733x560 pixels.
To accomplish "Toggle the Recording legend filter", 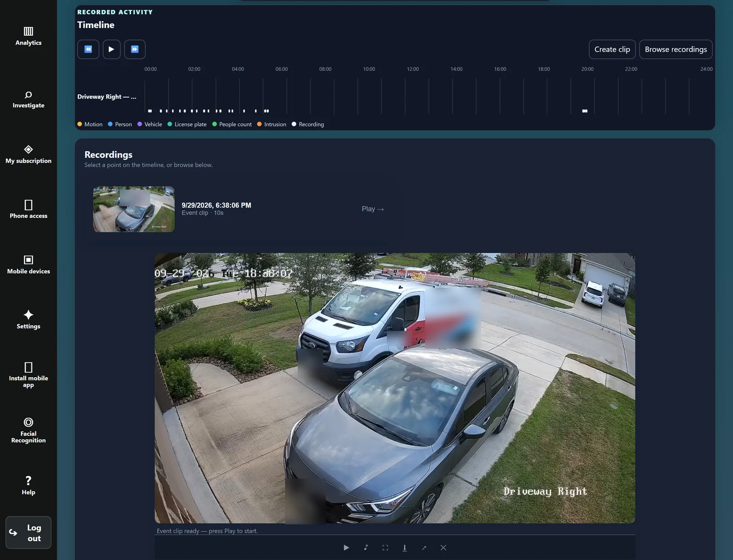I will [x=308, y=124].
